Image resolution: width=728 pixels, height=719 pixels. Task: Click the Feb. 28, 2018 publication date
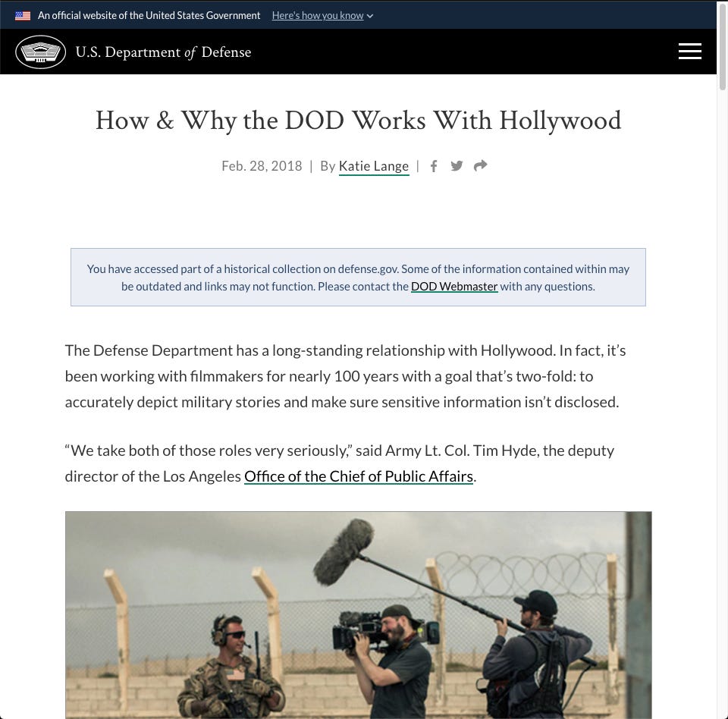pyautogui.click(x=262, y=165)
